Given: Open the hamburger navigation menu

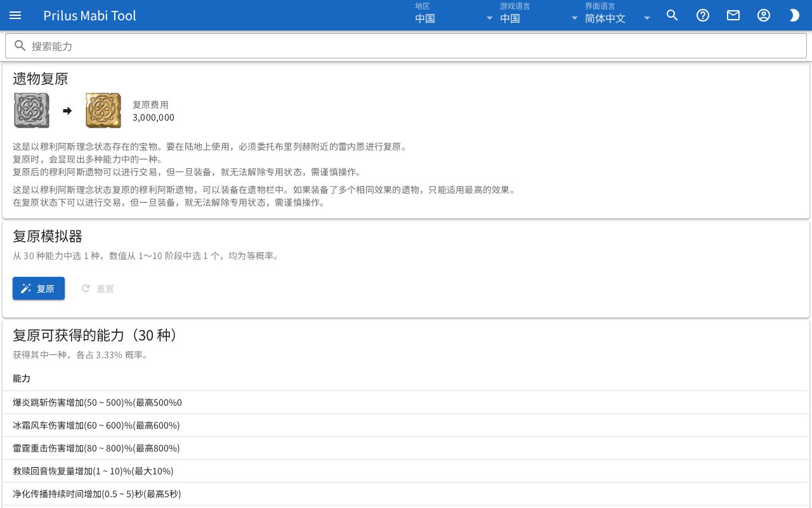Looking at the screenshot, I should coord(15,15).
